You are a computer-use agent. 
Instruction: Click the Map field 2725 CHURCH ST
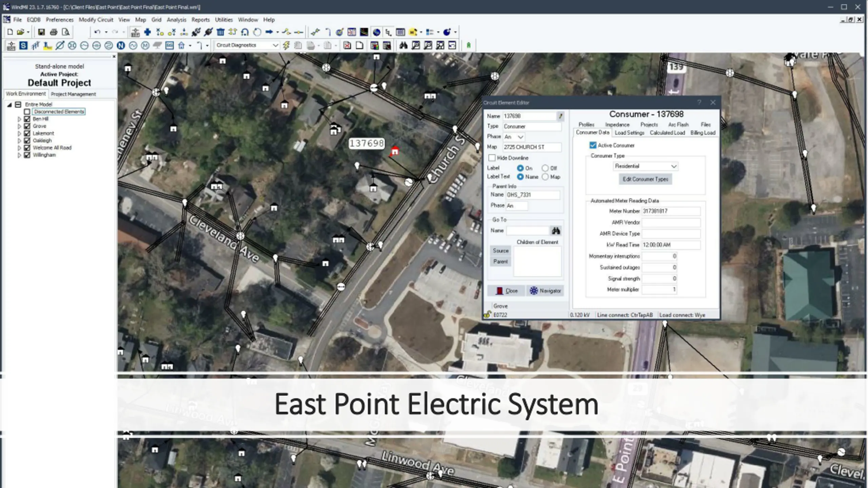[x=532, y=147]
